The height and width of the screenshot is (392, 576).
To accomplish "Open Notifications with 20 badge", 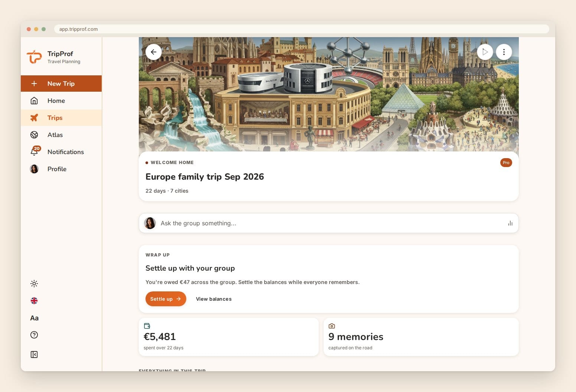I will tap(61, 152).
